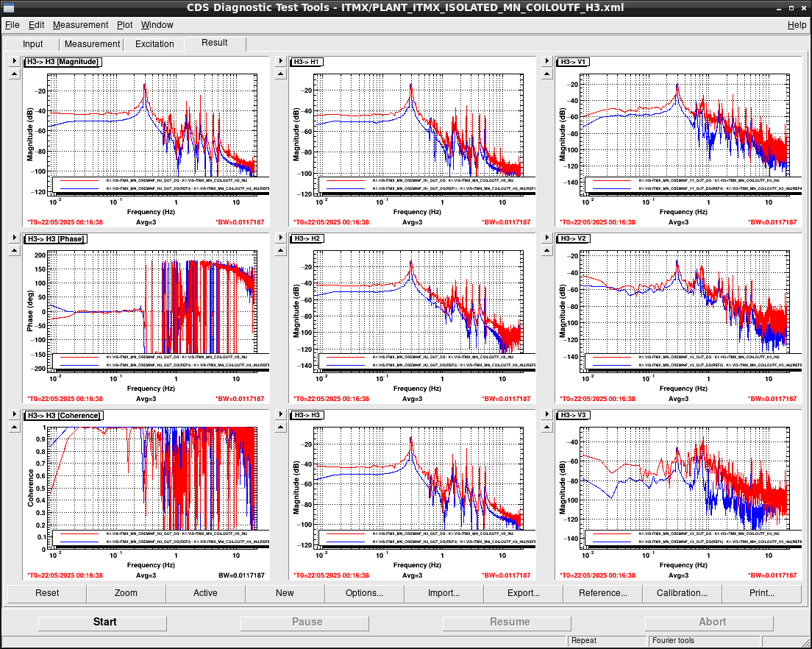Click up-arrow icon beside bottom H3-> H3 plot
The image size is (812, 649).
point(281,428)
